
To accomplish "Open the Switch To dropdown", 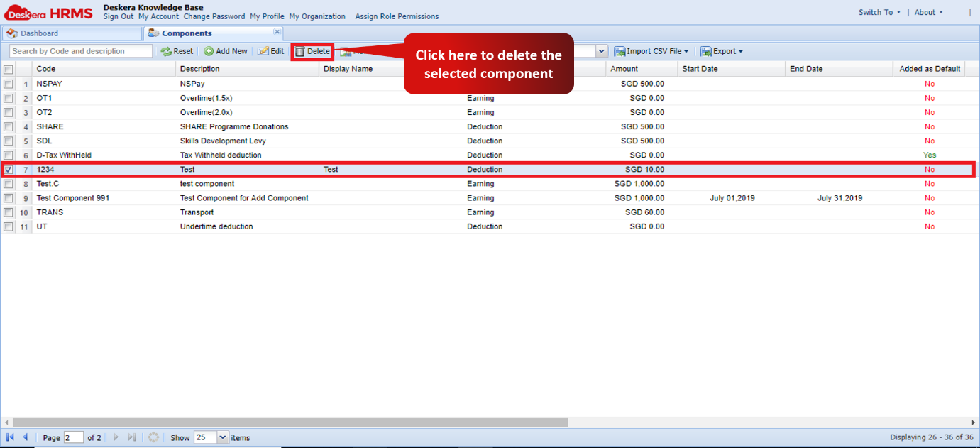I will click(879, 12).
